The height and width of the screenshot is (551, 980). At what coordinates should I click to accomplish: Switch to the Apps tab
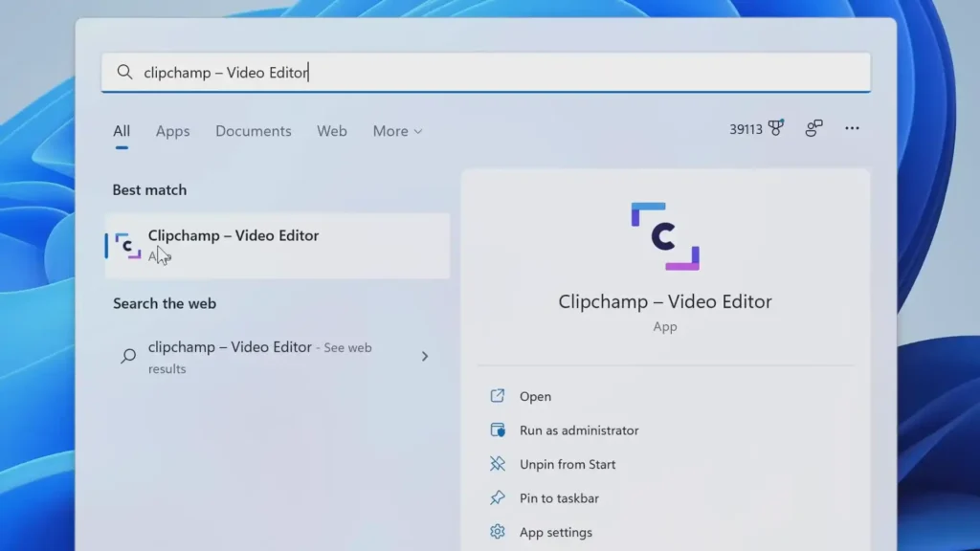pyautogui.click(x=172, y=131)
